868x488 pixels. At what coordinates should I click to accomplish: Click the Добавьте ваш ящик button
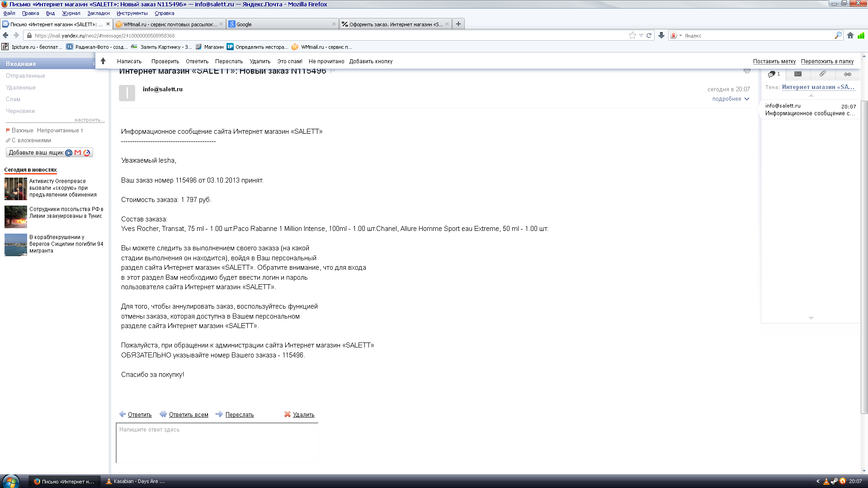click(x=49, y=153)
